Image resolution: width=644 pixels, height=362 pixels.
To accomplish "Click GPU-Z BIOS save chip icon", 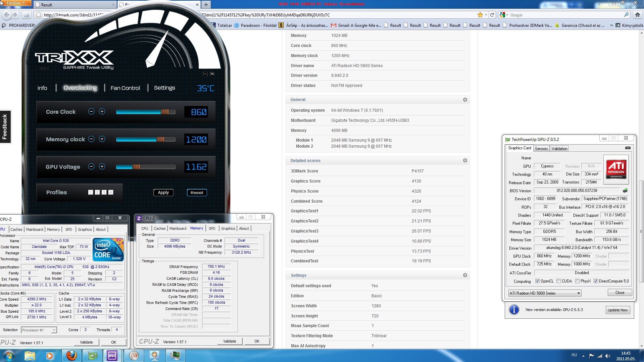I will click(625, 191).
